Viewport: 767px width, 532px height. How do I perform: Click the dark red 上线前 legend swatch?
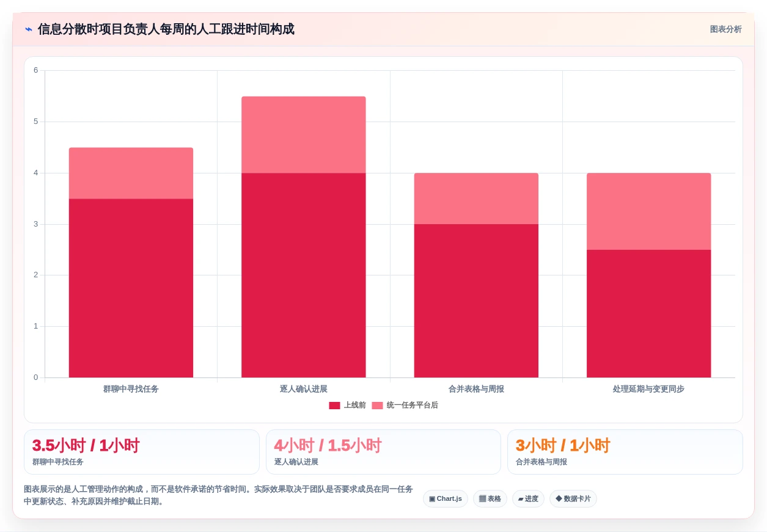[x=334, y=406]
